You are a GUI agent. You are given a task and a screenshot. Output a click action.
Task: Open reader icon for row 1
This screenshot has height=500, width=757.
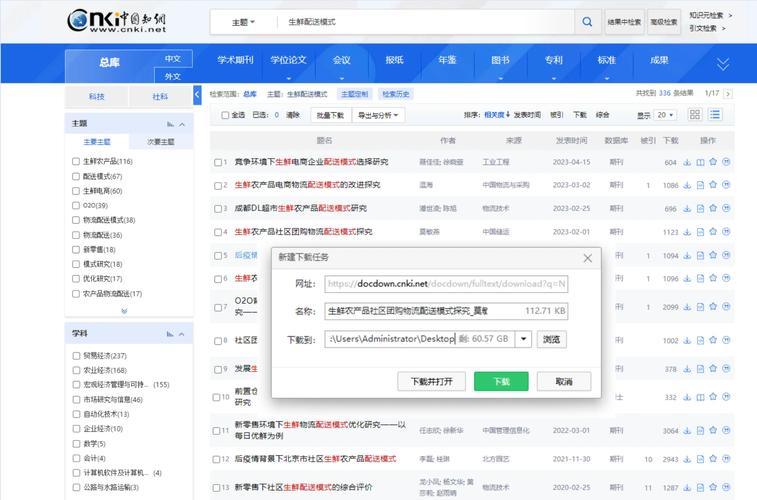(x=700, y=162)
